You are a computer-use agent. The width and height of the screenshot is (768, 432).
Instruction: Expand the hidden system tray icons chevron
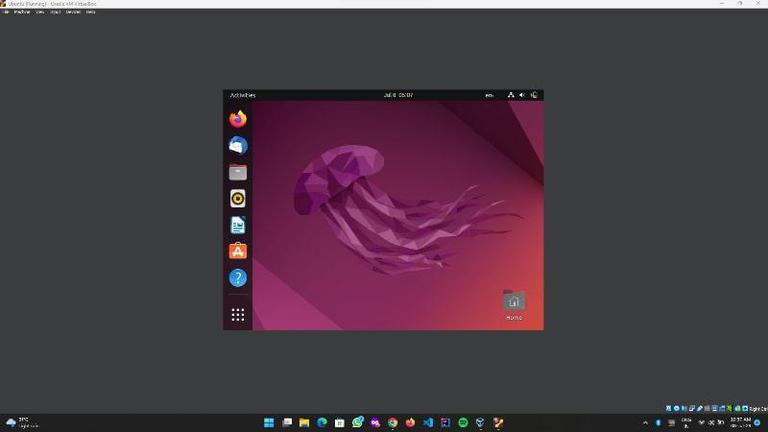coord(645,423)
